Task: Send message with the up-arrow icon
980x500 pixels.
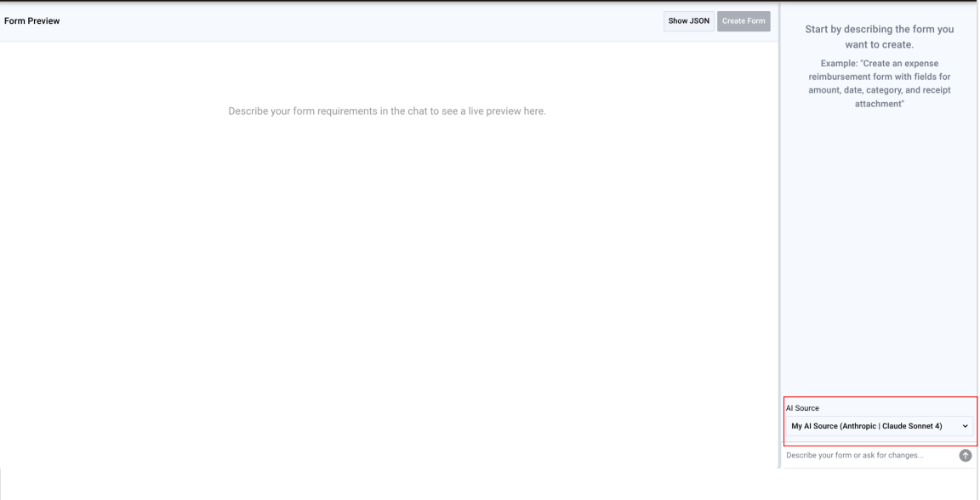Action: point(965,456)
